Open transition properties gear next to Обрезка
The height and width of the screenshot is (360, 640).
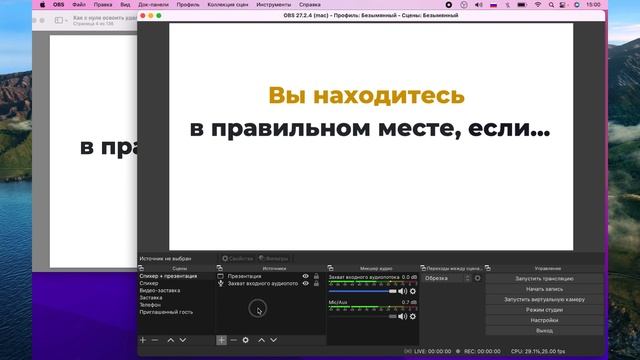(x=478, y=278)
